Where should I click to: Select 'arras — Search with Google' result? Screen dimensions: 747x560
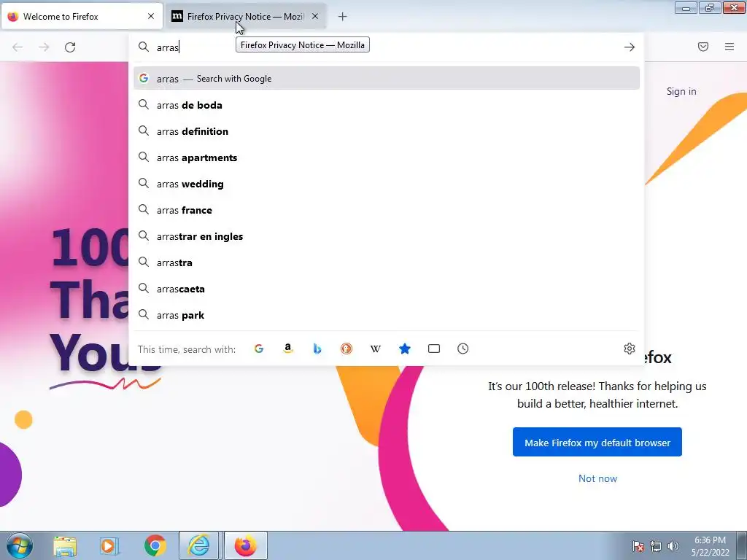(x=387, y=79)
